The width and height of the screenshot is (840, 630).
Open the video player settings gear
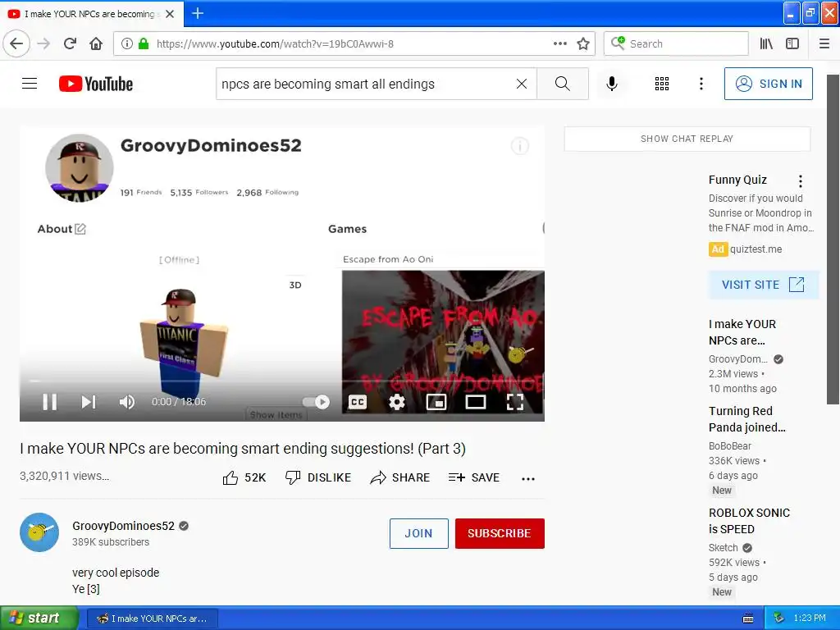397,402
